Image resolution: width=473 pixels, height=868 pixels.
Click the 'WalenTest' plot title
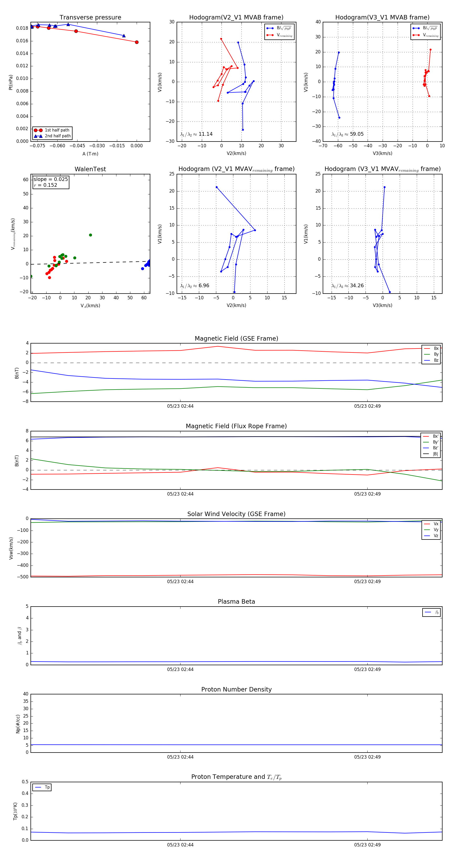[x=90, y=169]
